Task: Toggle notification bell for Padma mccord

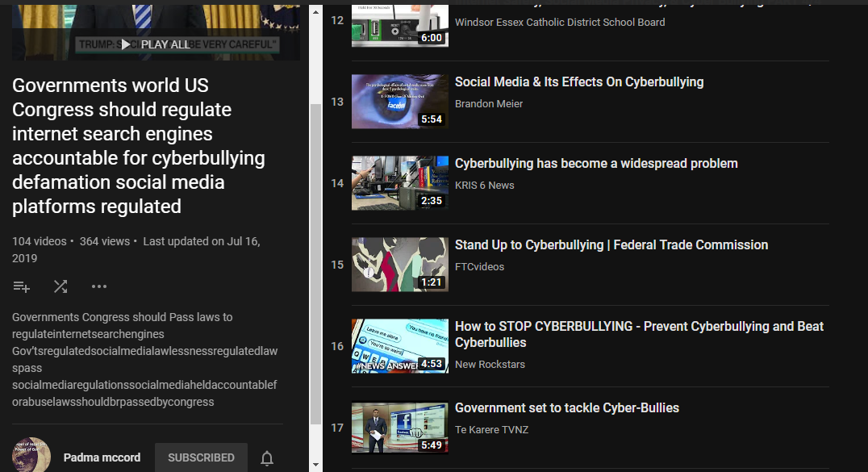Action: (x=267, y=457)
